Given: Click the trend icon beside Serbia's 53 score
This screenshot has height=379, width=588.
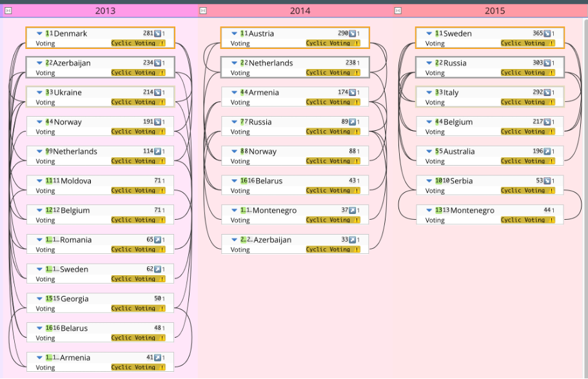Looking at the screenshot, I should click(547, 180).
